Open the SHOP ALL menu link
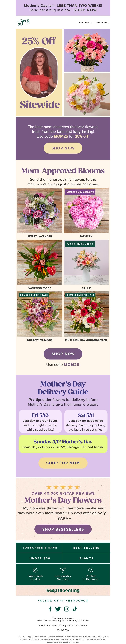The image size is (126, 644). (x=103, y=22)
